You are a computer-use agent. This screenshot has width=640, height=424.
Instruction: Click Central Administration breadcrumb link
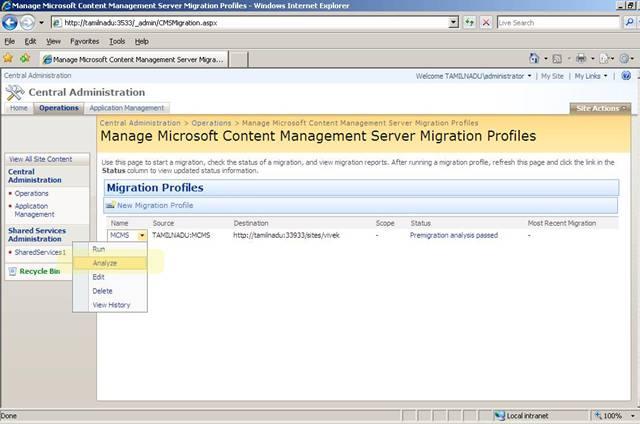[x=140, y=123]
